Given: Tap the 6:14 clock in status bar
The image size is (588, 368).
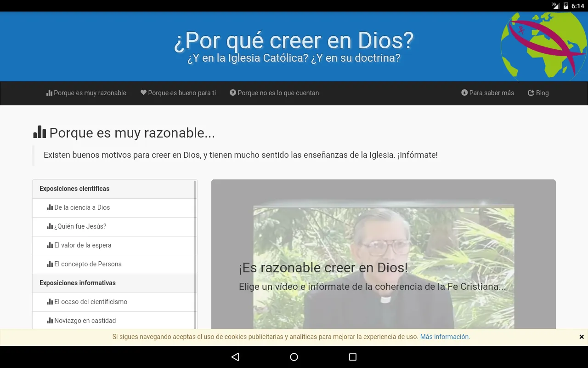Looking at the screenshot, I should tap(578, 6).
